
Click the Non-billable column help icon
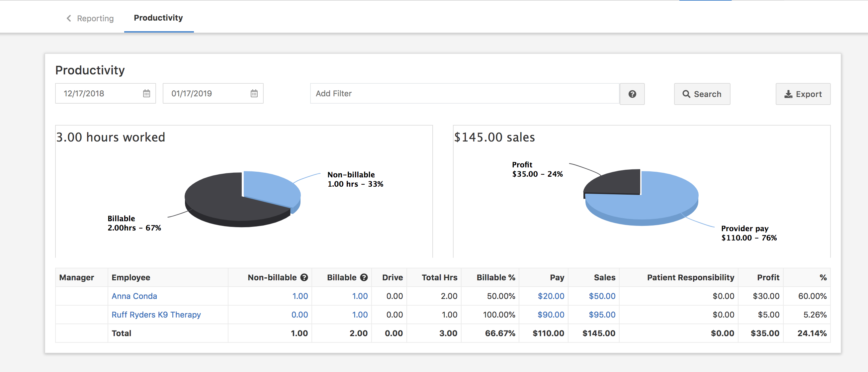pyautogui.click(x=304, y=277)
